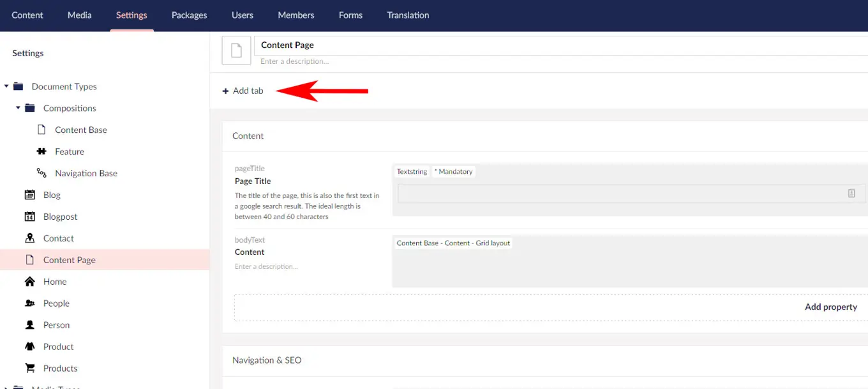Select the Home house icon
The width and height of the screenshot is (868, 389).
(29, 281)
